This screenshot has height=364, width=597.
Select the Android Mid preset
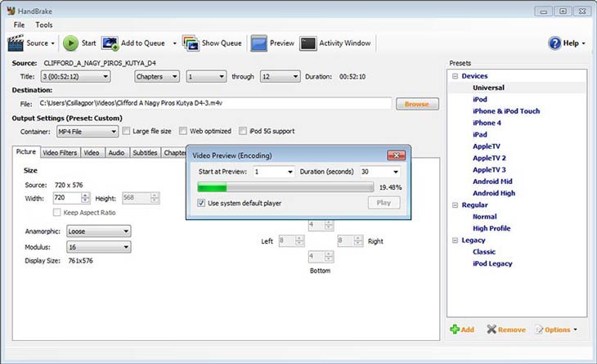click(x=492, y=182)
